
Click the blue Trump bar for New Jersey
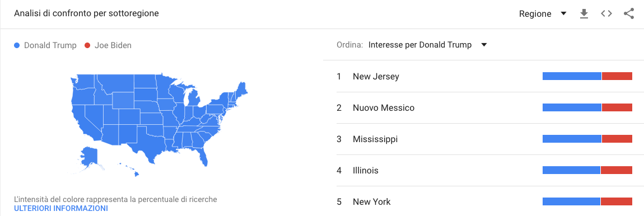coord(572,76)
